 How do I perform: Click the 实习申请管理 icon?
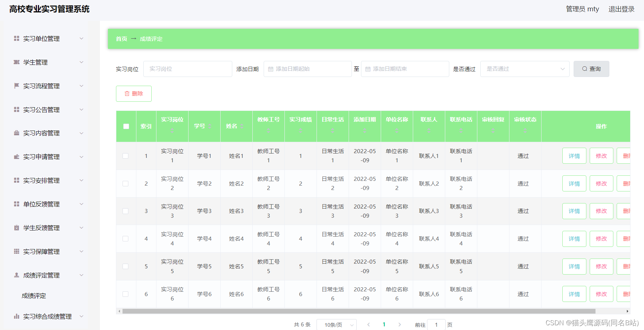(x=16, y=157)
